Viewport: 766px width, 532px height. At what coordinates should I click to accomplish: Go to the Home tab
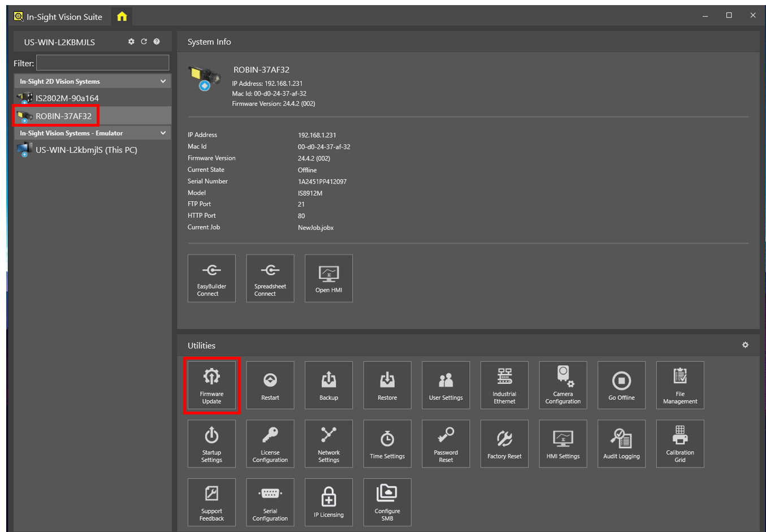[x=122, y=17]
